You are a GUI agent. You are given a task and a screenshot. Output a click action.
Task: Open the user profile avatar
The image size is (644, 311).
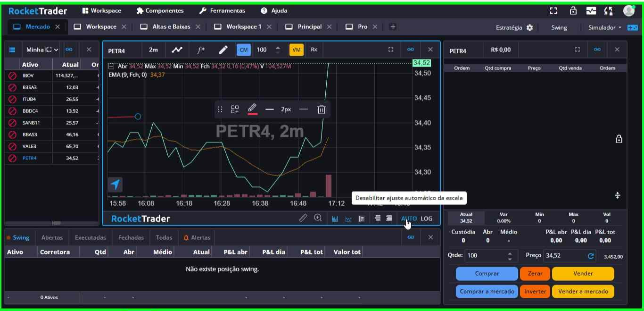coord(629,10)
